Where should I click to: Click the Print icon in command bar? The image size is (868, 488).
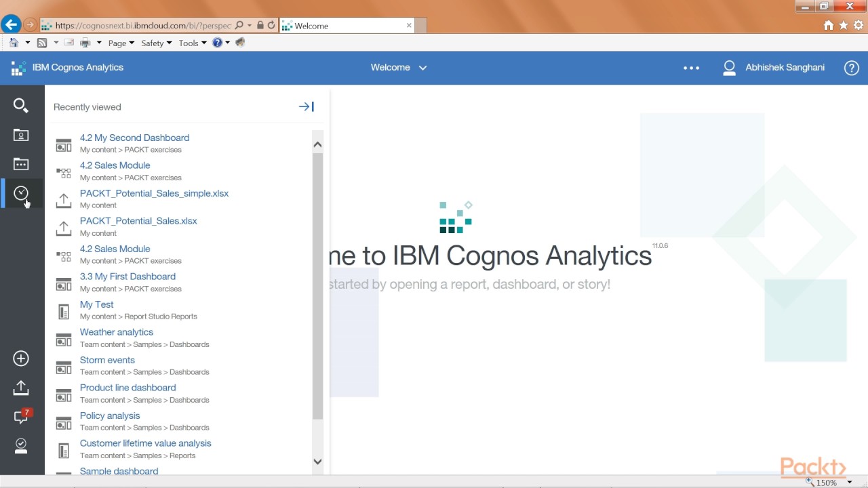click(85, 43)
